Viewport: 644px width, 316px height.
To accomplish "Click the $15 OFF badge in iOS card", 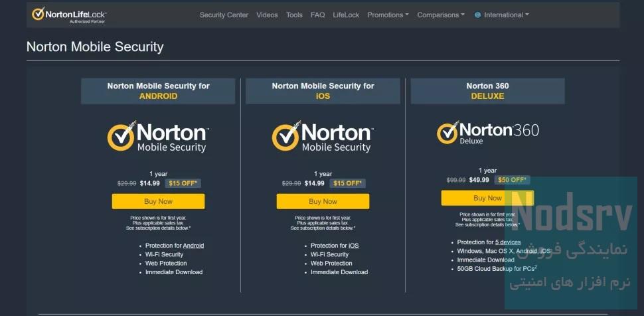I will (x=347, y=183).
